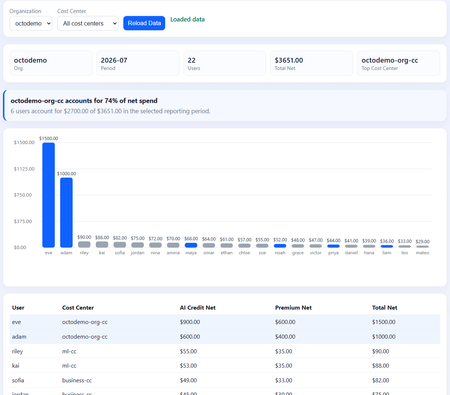
Task: Click the 22 Users summary card
Action: [x=225, y=63]
